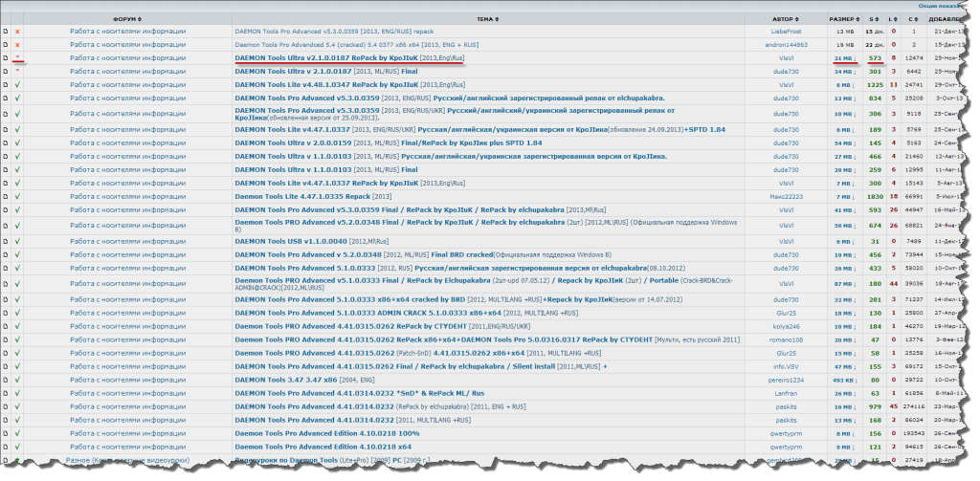Sort the list by the РАЗМЕР column
Image resolution: width=980 pixels, height=481 pixels.
click(x=845, y=19)
